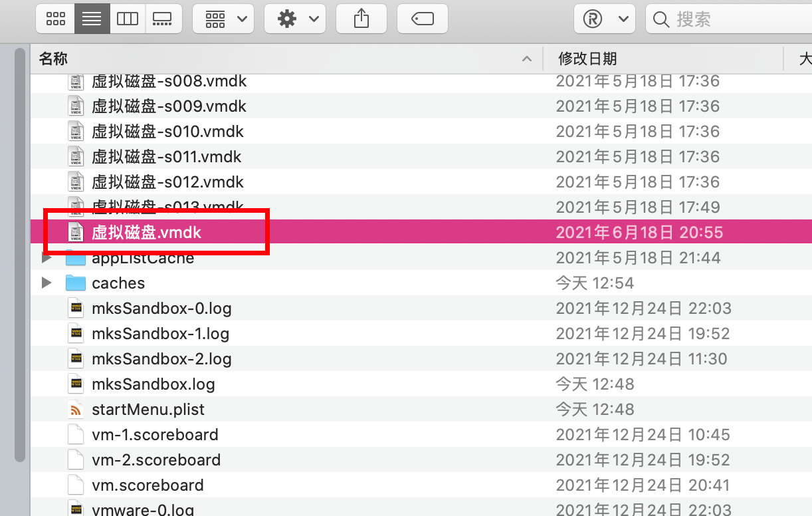Click the left vertical scrollbar
812x516 pixels.
[20, 256]
